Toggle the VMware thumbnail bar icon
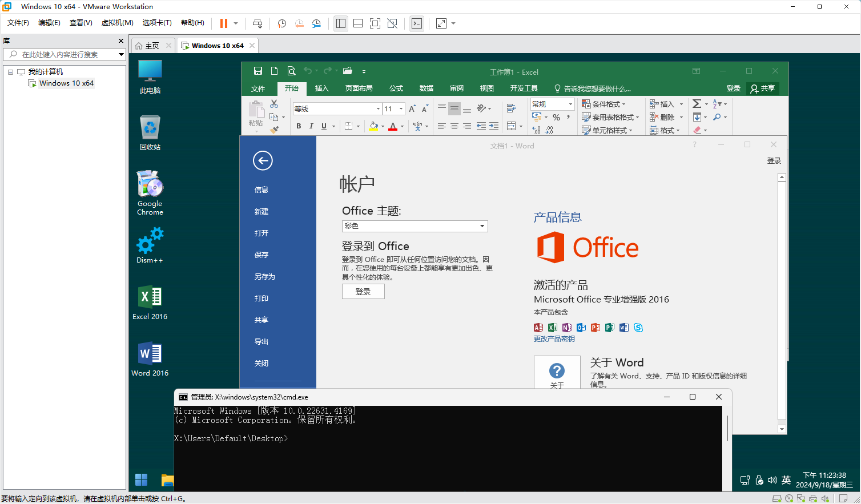 click(x=358, y=23)
